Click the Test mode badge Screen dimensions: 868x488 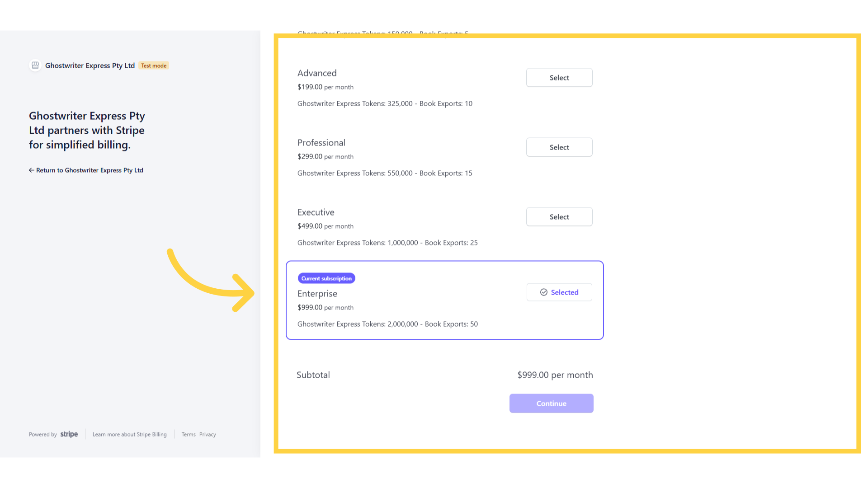(x=154, y=66)
